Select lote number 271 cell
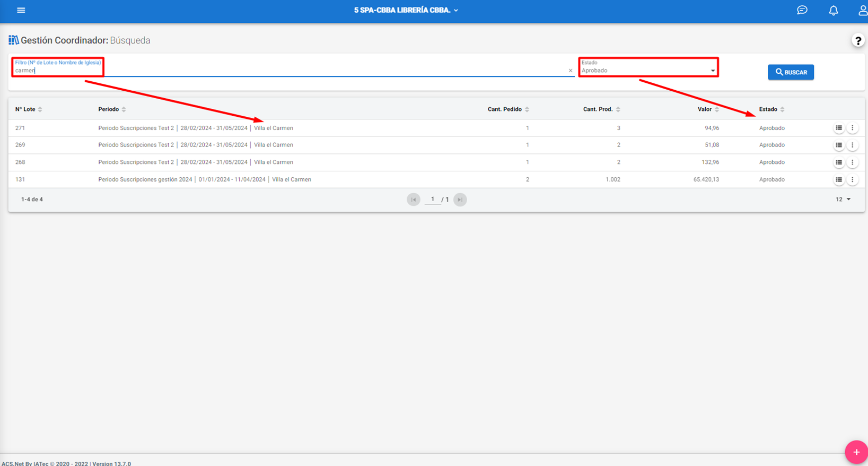This screenshot has height=466, width=868. (x=20, y=128)
